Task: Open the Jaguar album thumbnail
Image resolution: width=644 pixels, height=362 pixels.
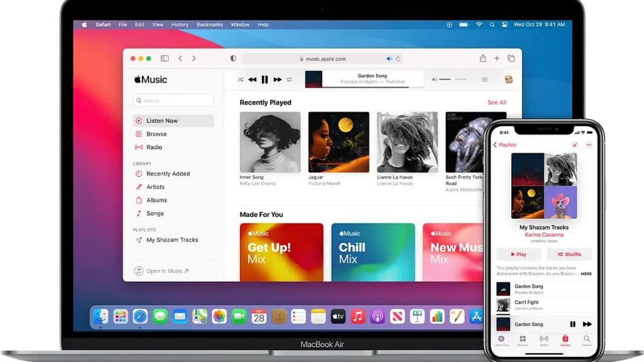Action: [x=339, y=142]
